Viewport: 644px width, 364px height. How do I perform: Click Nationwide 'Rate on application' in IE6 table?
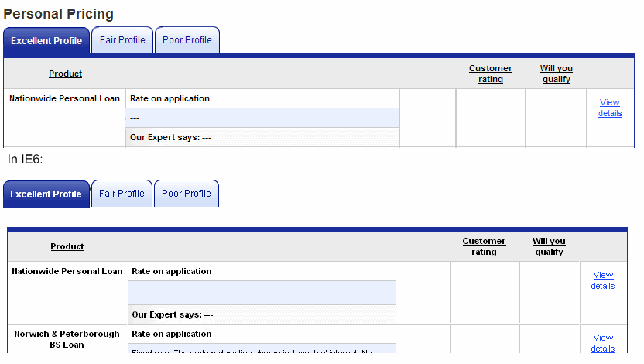pos(172,271)
